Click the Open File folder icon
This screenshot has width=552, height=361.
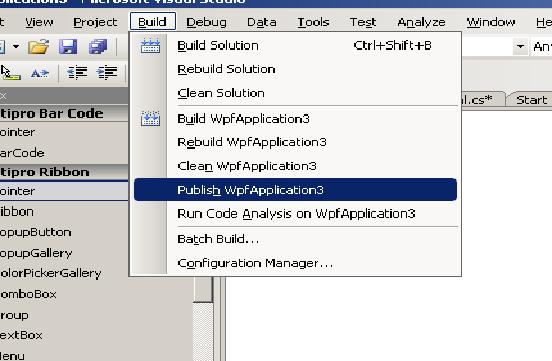pos(38,46)
